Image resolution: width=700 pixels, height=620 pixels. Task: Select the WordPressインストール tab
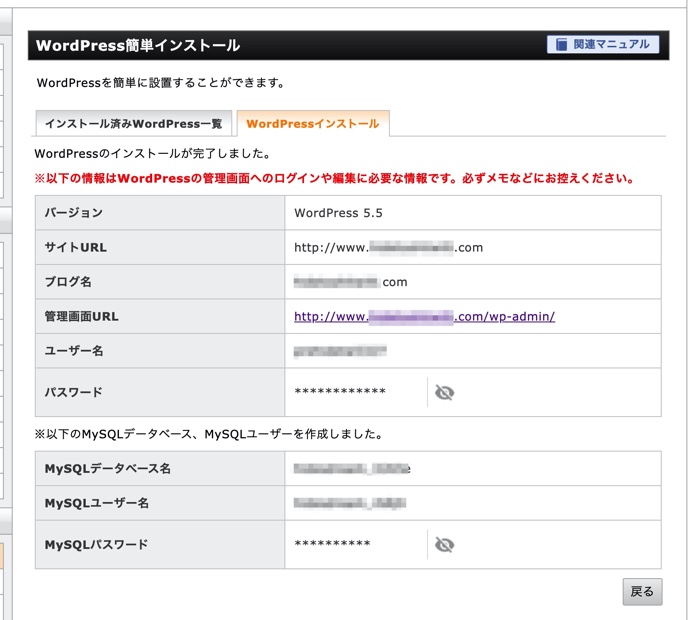313,124
